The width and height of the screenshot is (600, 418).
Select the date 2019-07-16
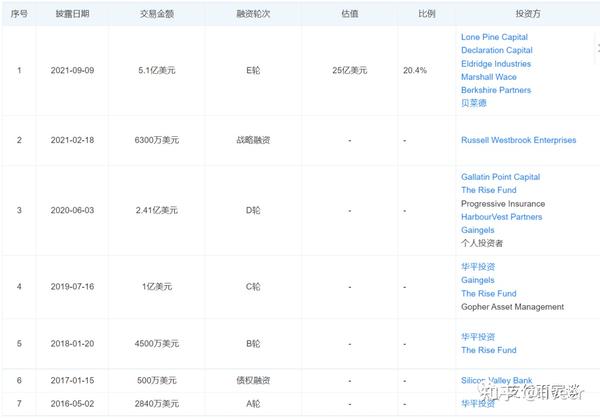72,287
